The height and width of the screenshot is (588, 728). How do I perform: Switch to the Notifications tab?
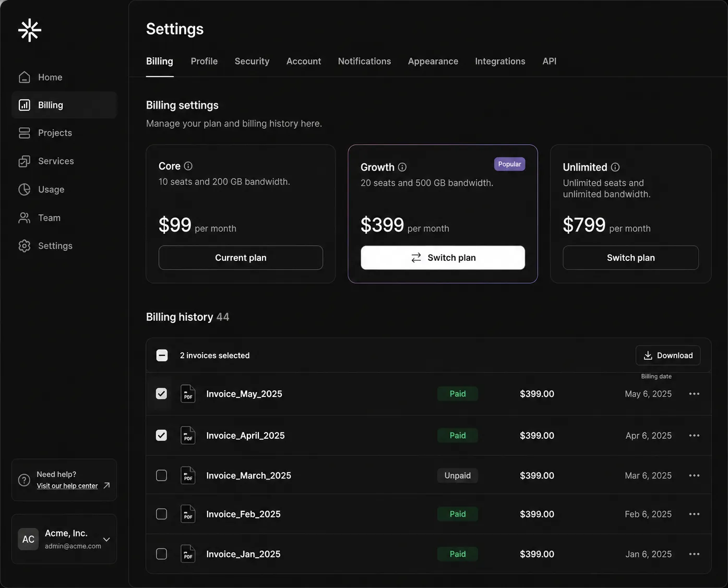(364, 61)
